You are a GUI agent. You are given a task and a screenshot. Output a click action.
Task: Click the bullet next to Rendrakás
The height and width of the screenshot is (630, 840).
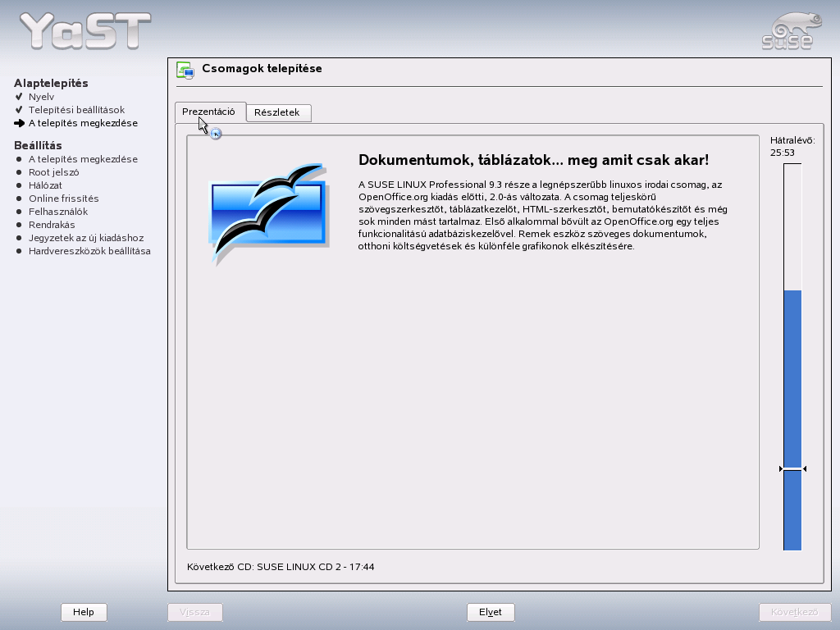tap(20, 225)
